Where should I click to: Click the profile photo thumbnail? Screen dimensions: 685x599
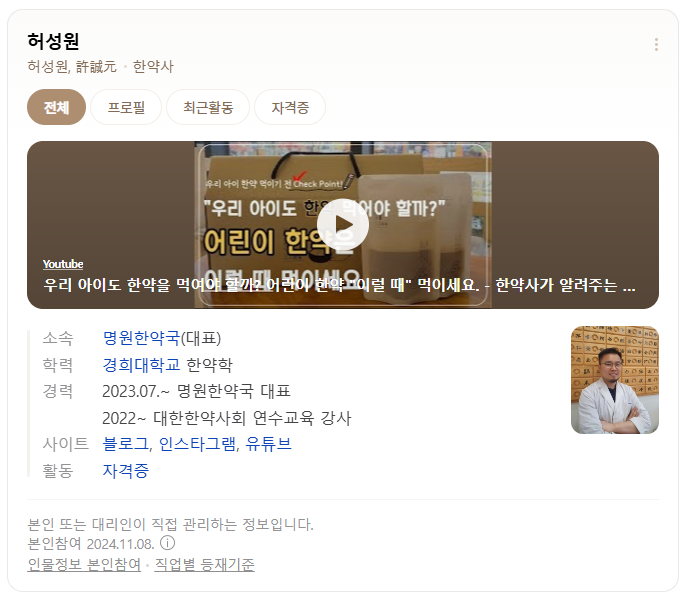pos(615,380)
